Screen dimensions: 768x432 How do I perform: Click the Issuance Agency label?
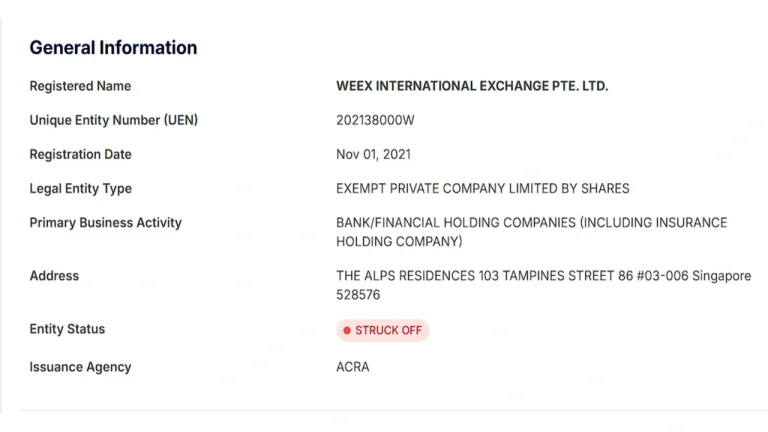point(80,367)
